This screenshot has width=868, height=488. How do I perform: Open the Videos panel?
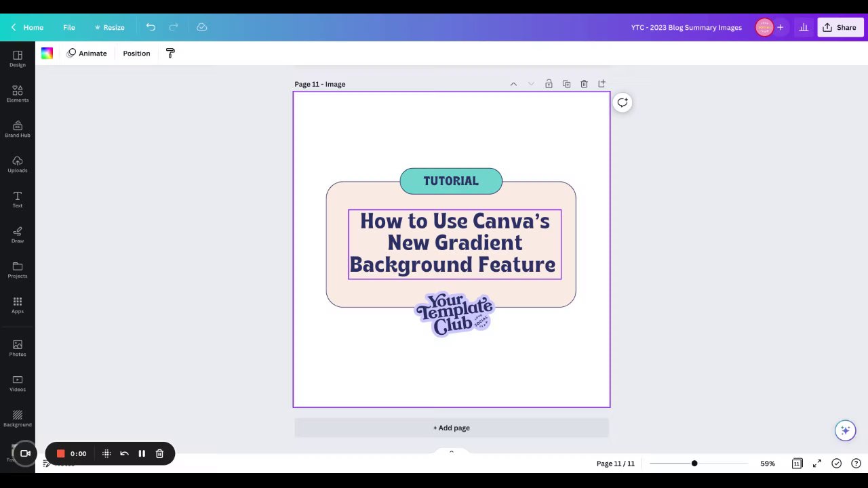(x=18, y=383)
